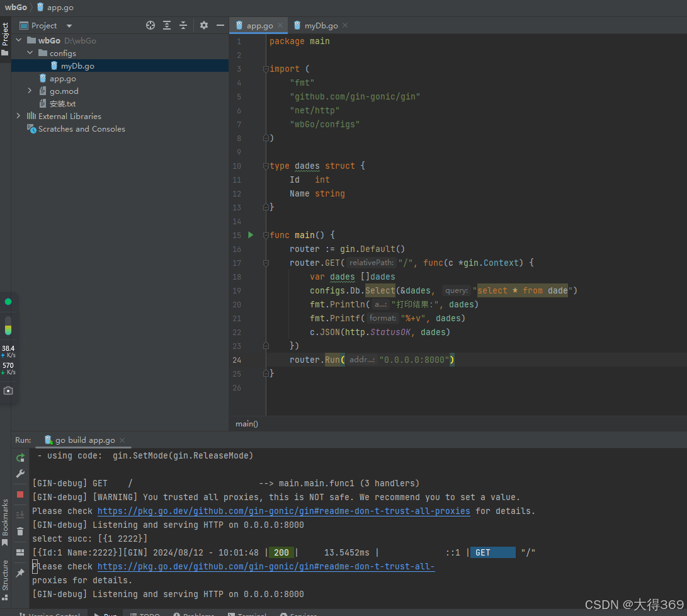Clear the Run console with trash icon
687x616 pixels.
(20, 532)
